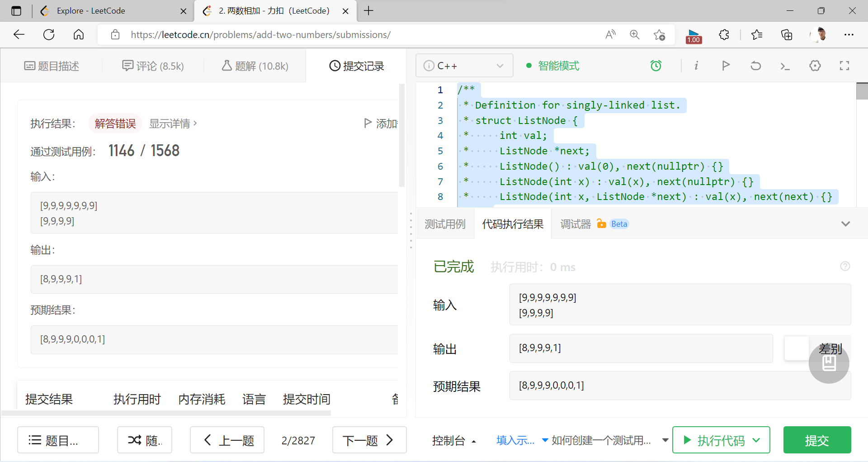This screenshot has width=868, height=462.
Task: Click expected result [8,9,9,9,0,0,0,1] in left panel
Action: (x=72, y=339)
